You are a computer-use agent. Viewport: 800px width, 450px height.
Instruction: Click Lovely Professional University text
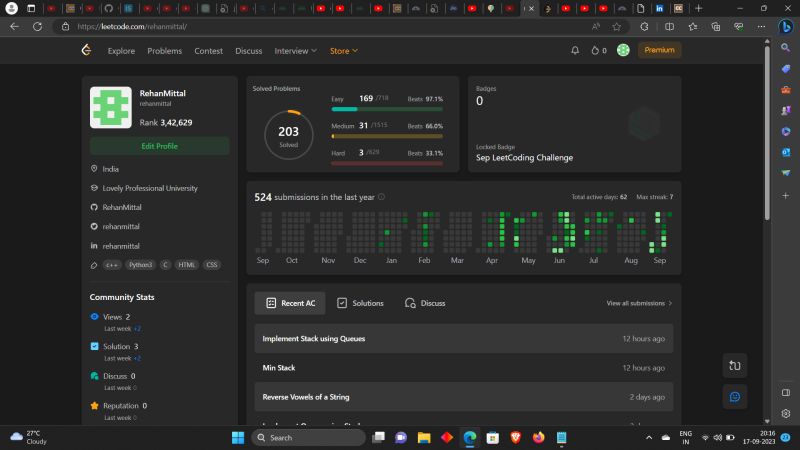[150, 188]
